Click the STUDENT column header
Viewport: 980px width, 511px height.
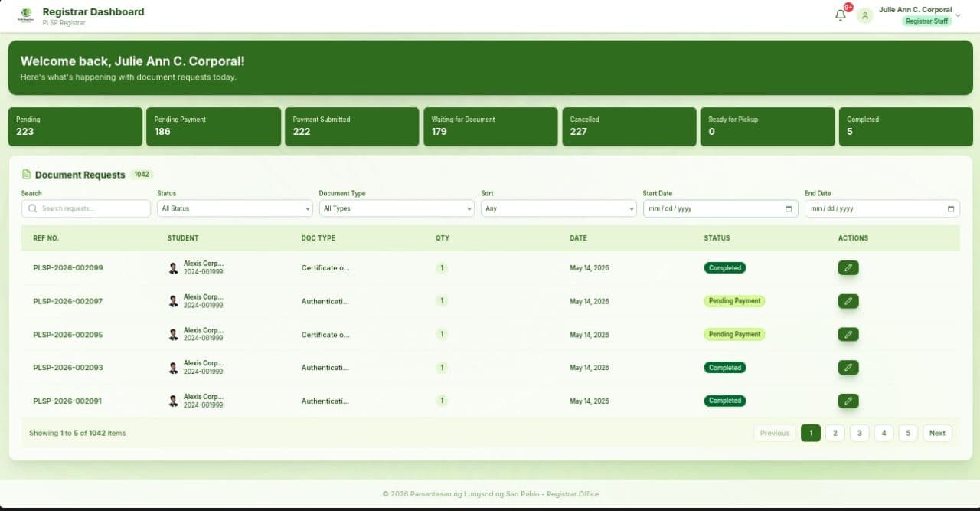pyautogui.click(x=183, y=238)
